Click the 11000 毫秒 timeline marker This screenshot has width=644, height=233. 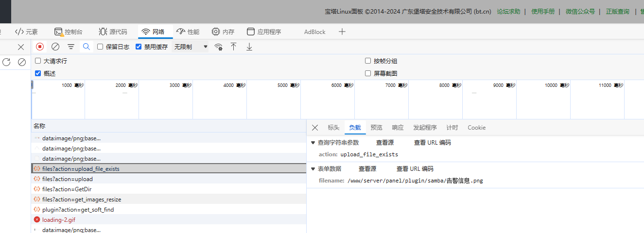[610, 85]
